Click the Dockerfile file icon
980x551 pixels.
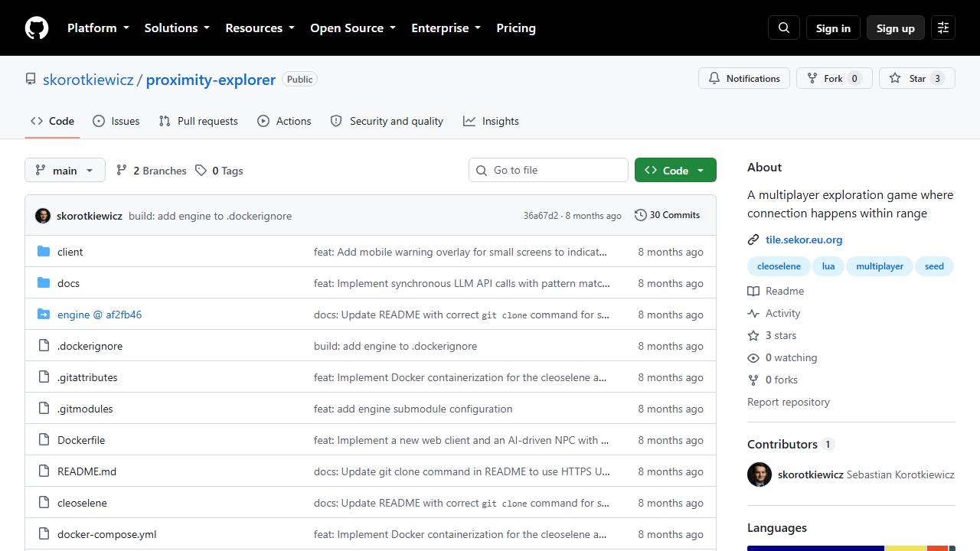44,440
